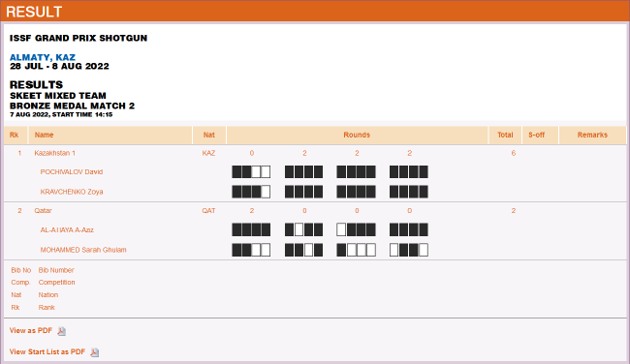Open the PDF icon beside View as PDF
This screenshot has height=364, width=630.
coord(61,331)
